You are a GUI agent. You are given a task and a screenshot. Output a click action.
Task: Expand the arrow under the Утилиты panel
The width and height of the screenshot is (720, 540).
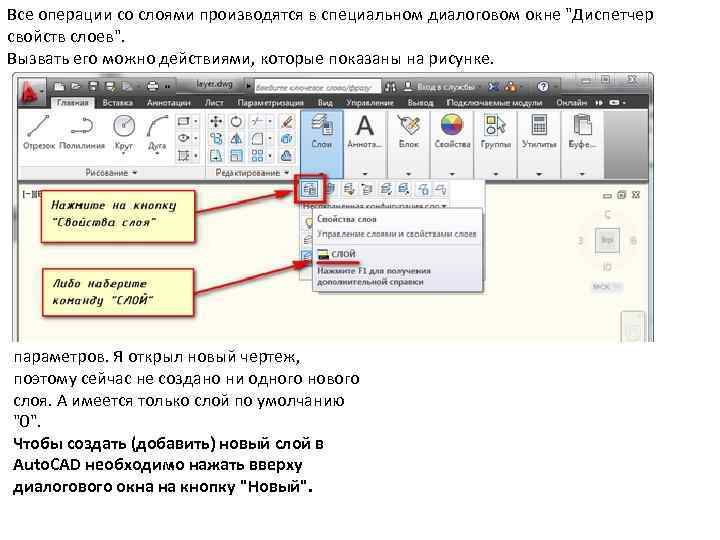pyautogui.click(x=539, y=174)
